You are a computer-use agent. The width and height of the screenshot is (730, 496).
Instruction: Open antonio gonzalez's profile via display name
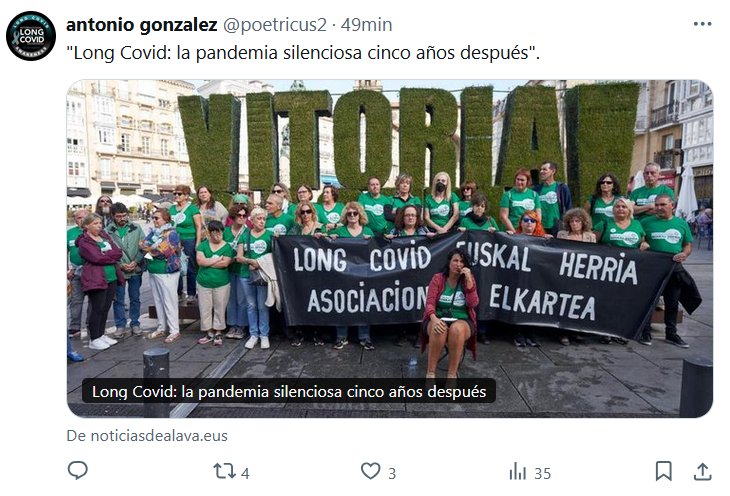tap(142, 25)
